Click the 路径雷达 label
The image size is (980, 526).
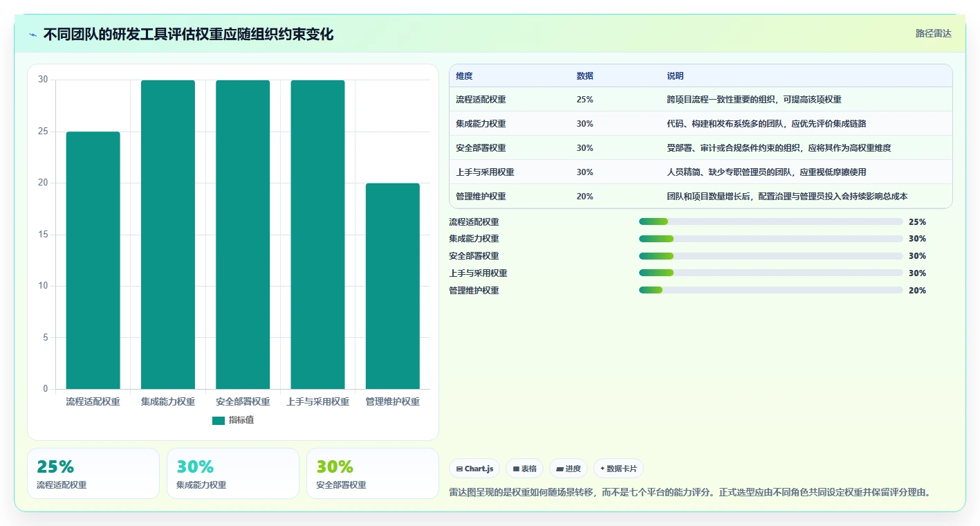(933, 33)
